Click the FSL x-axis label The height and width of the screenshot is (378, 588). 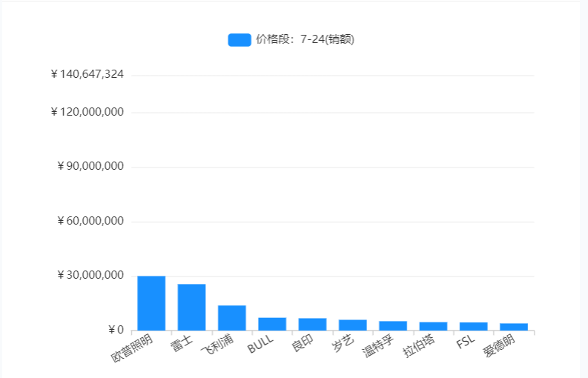pos(464,343)
